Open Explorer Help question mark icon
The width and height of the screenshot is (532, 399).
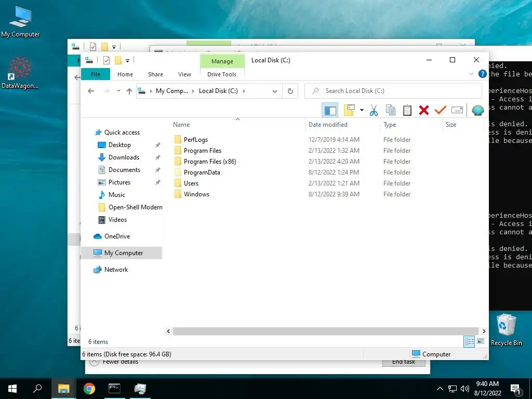click(482, 74)
